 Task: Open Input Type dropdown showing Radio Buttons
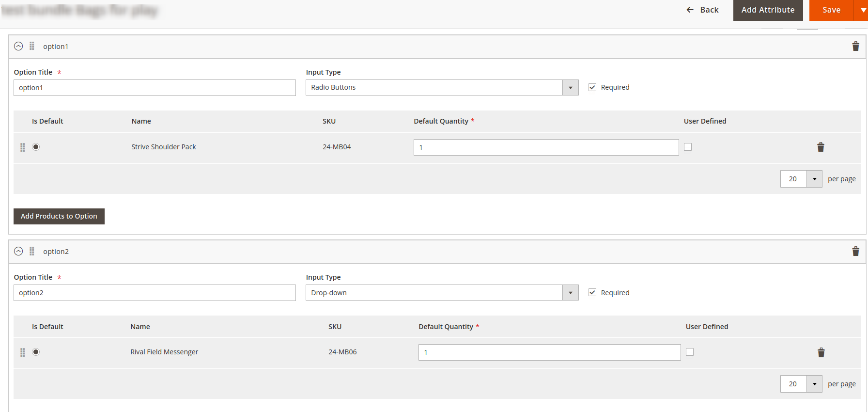[442, 88]
